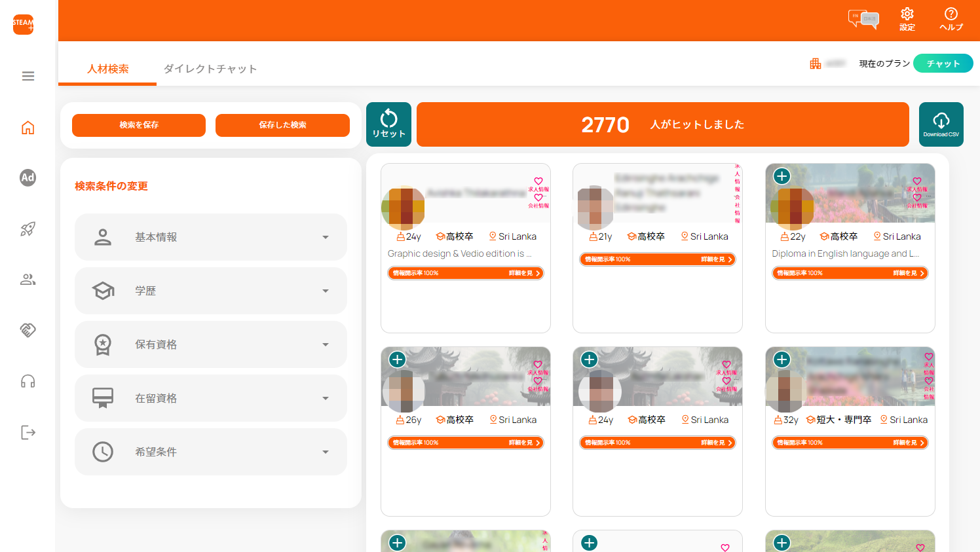Screen dimensions: 980x552
Task: Click the 21y candidate's avatar
Action: click(x=594, y=208)
